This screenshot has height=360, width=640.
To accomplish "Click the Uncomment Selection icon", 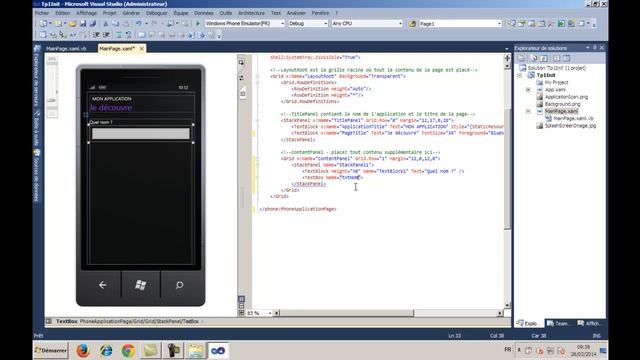I will pyautogui.click(x=128, y=35).
